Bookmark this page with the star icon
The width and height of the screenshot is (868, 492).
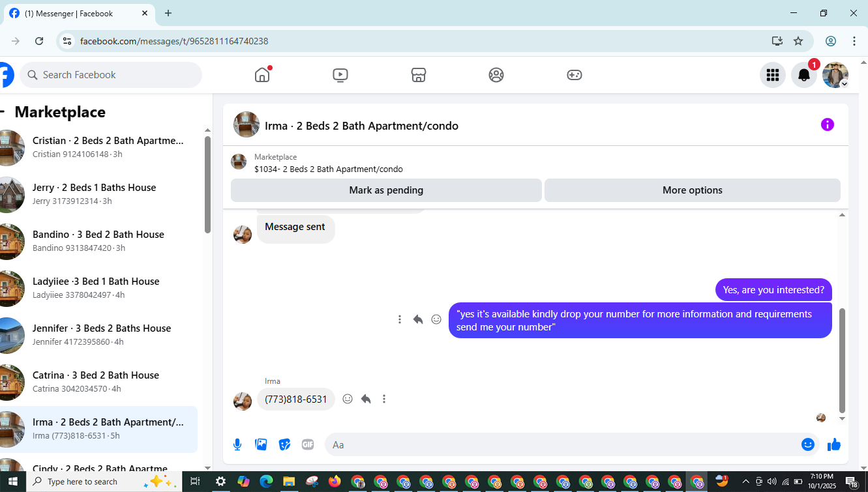coord(798,41)
